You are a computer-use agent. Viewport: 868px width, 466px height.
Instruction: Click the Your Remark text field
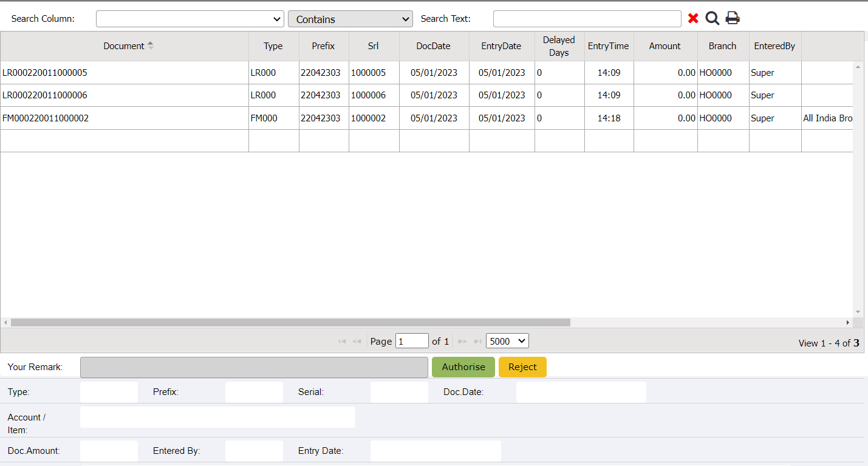[254, 367]
